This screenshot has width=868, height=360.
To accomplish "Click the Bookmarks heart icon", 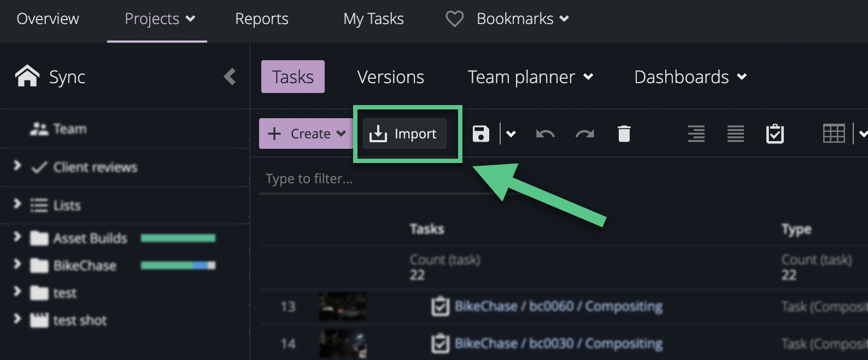I will click(x=454, y=19).
